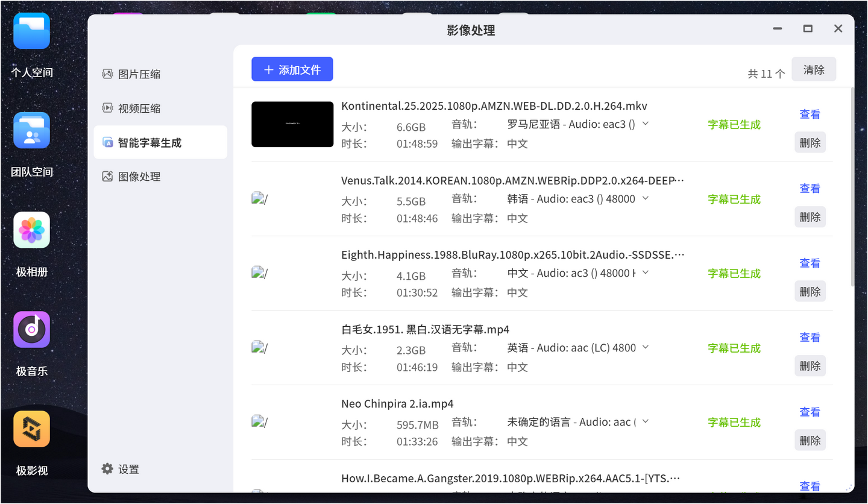View subtitles for 白毛女.1951 file
This screenshot has height=504, width=868.
click(x=810, y=337)
